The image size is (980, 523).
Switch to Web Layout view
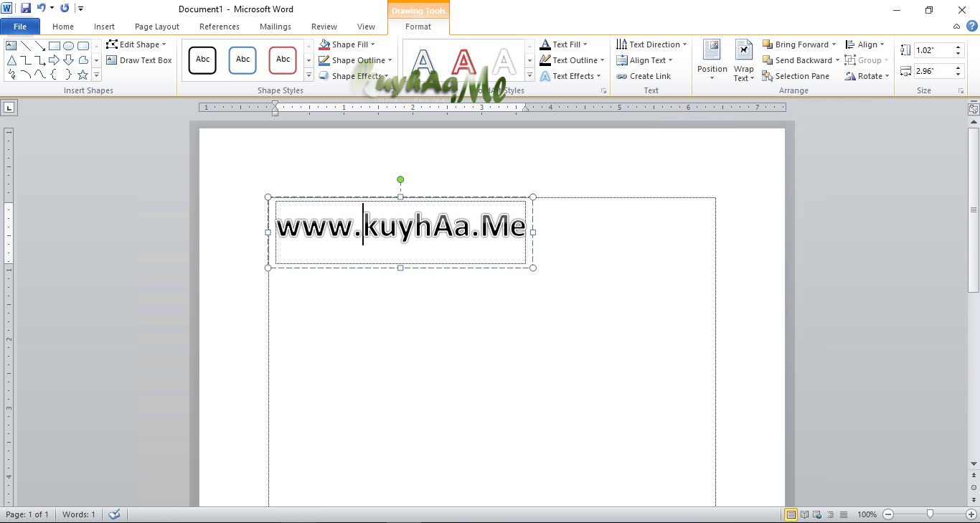818,514
